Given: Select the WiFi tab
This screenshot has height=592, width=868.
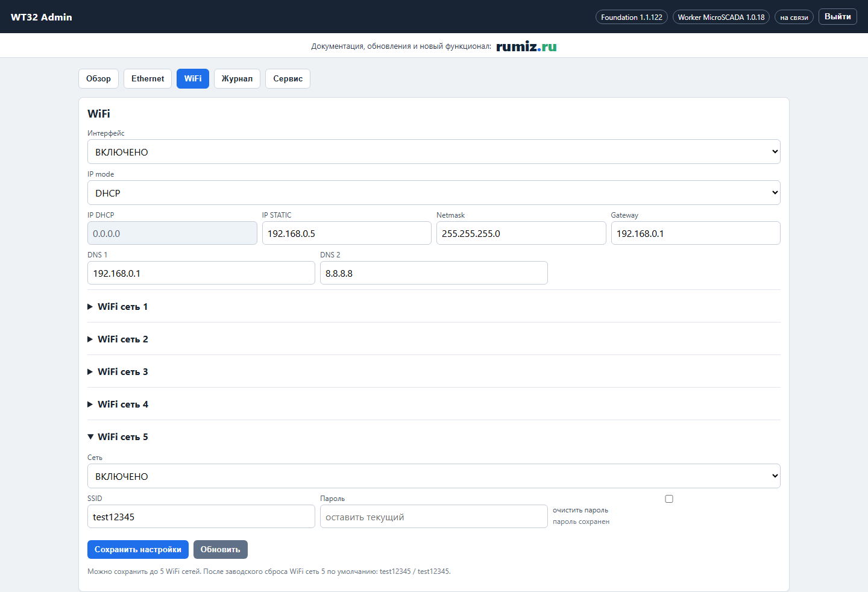Looking at the screenshot, I should (193, 78).
